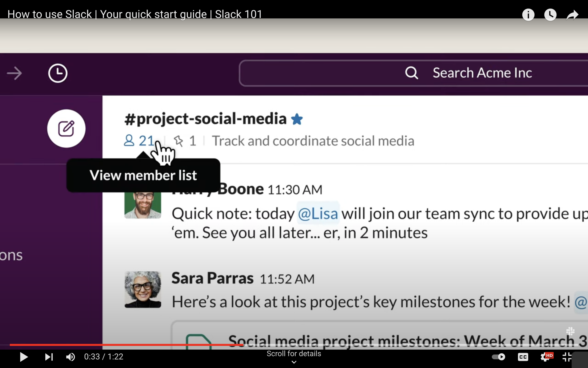Click the blue star beside channel name

pos(297,119)
